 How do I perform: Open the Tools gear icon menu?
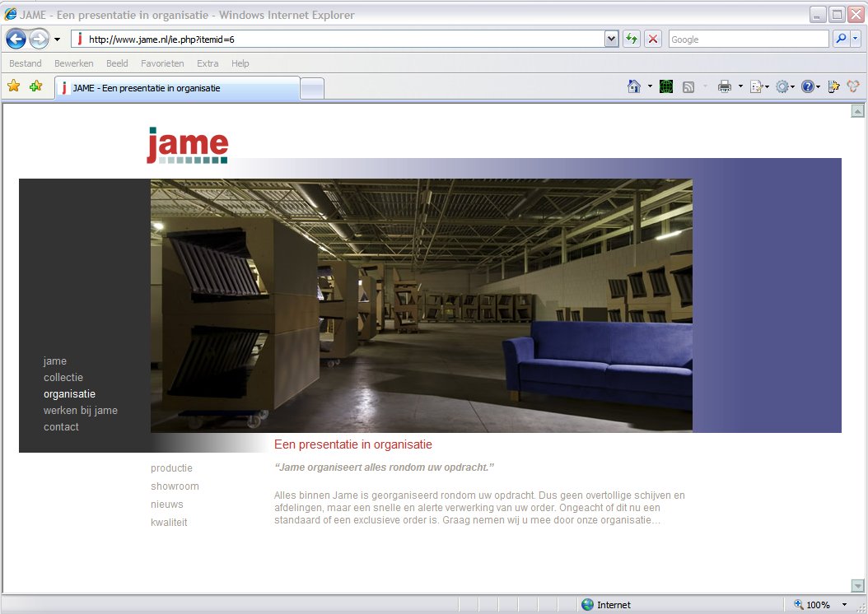coord(782,86)
